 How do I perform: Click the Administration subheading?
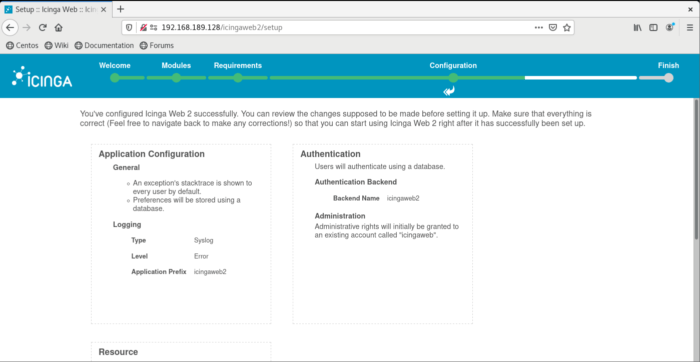click(340, 216)
